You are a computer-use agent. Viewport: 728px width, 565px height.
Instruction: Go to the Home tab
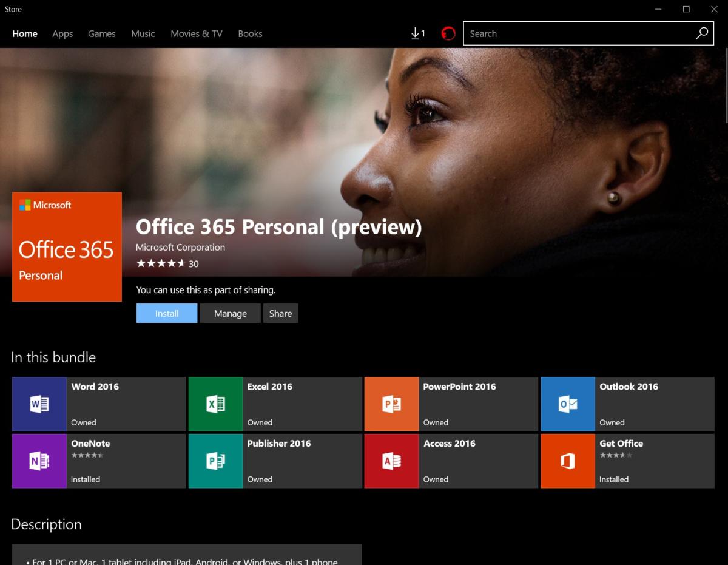(x=25, y=33)
